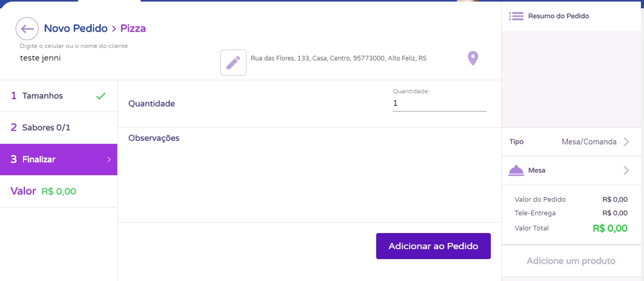Image resolution: width=644 pixels, height=281 pixels.
Task: Open the Sabores 0/1 step
Action: 46,128
